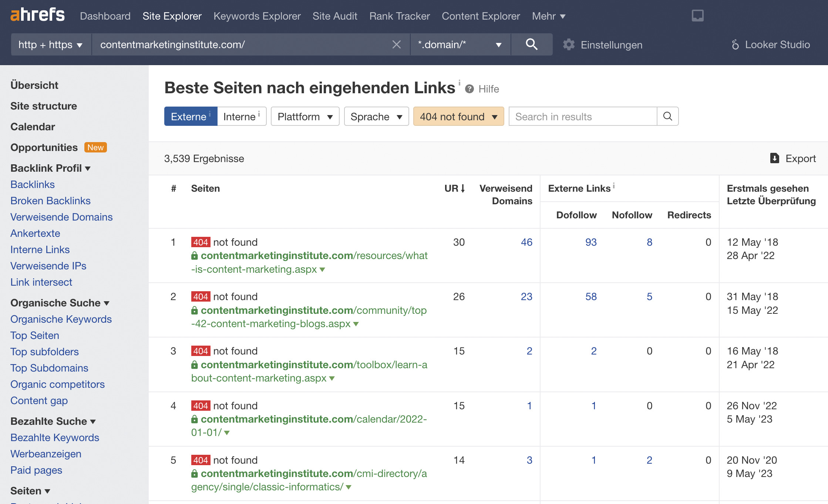
Task: Toggle UR sort order
Action: click(x=454, y=188)
